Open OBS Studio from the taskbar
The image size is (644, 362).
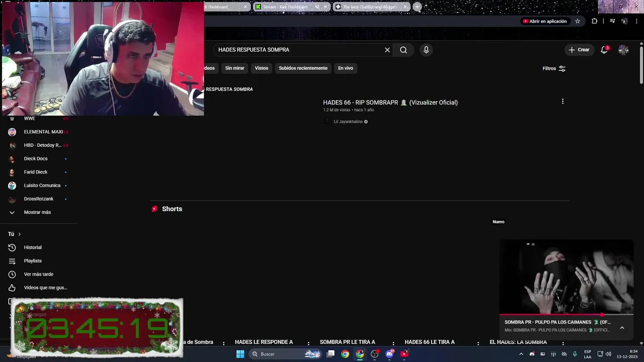[375, 354]
